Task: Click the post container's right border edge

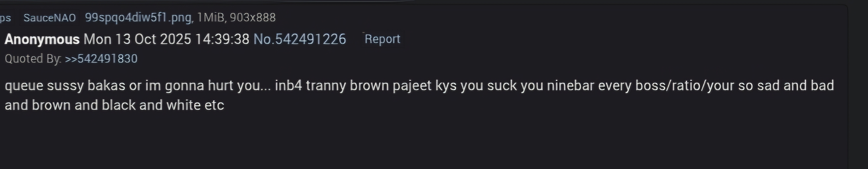Action: coord(847,87)
